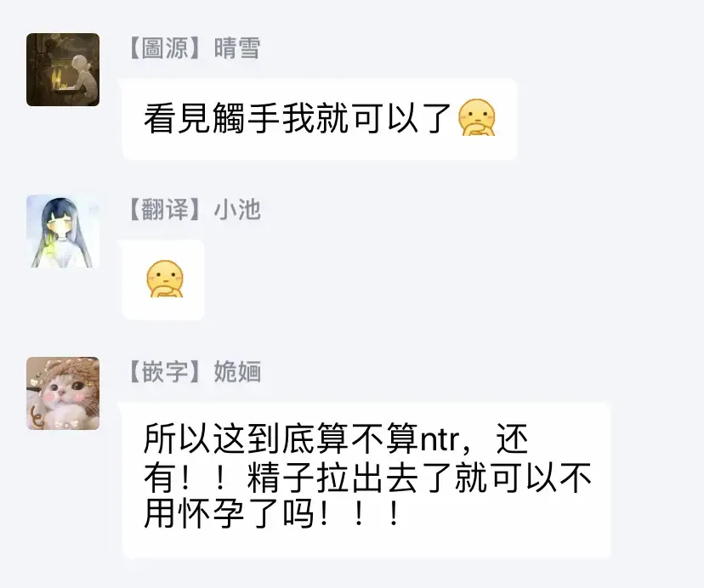Tap the message starting 所以这到底算不算

point(366,480)
